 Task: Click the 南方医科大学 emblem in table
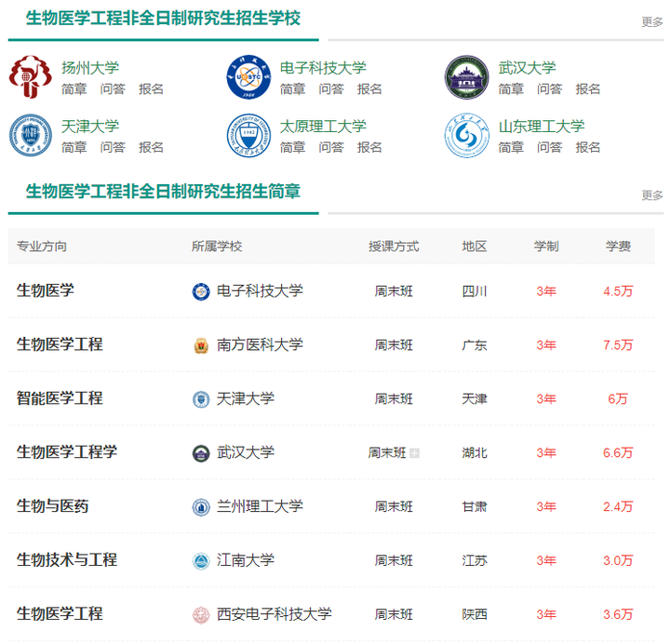tap(201, 345)
